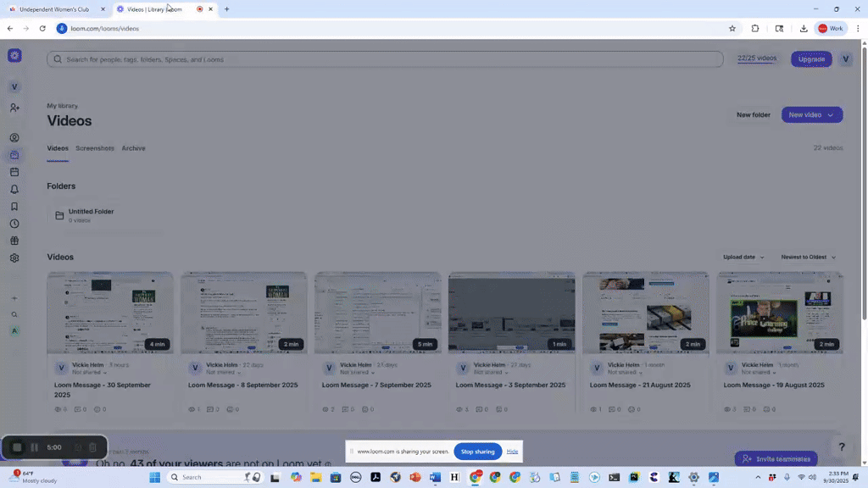Expand Not shared on 21 August video
This screenshot has height=488, width=868.
pyautogui.click(x=625, y=373)
